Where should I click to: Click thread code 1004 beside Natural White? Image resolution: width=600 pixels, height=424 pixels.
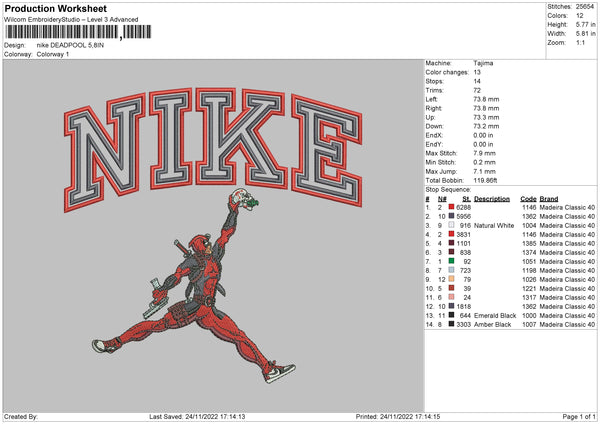click(x=529, y=225)
